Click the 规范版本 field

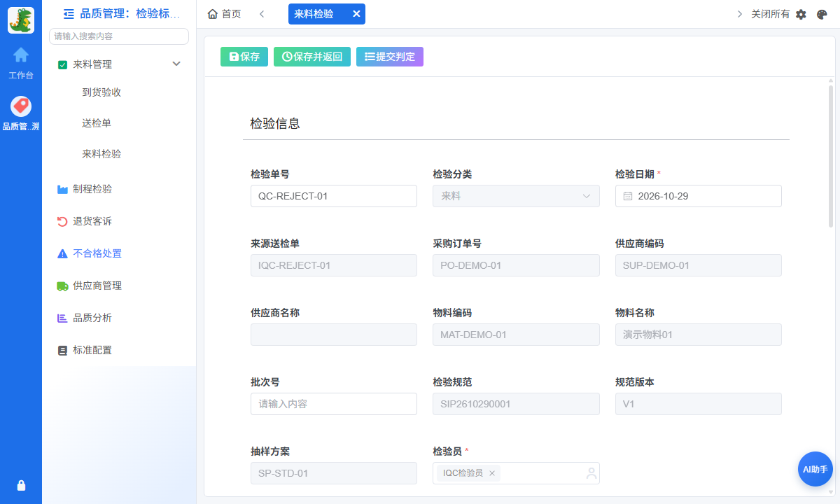699,404
